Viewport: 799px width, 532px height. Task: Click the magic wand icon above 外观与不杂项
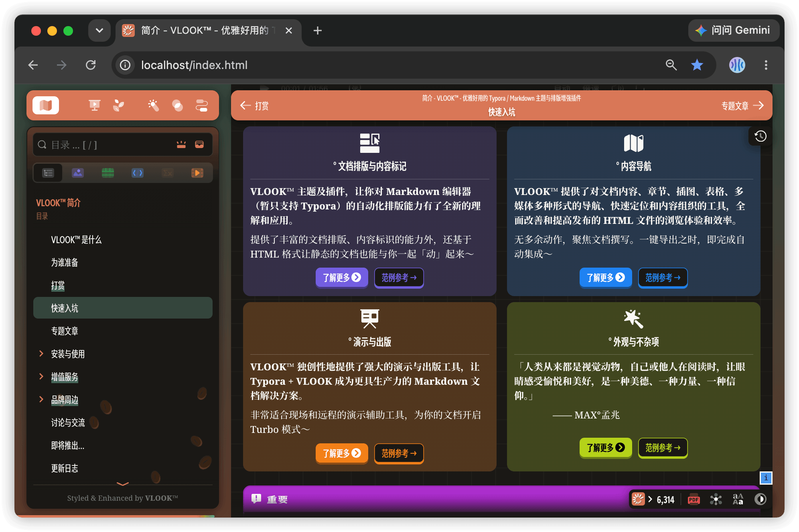[x=634, y=319]
